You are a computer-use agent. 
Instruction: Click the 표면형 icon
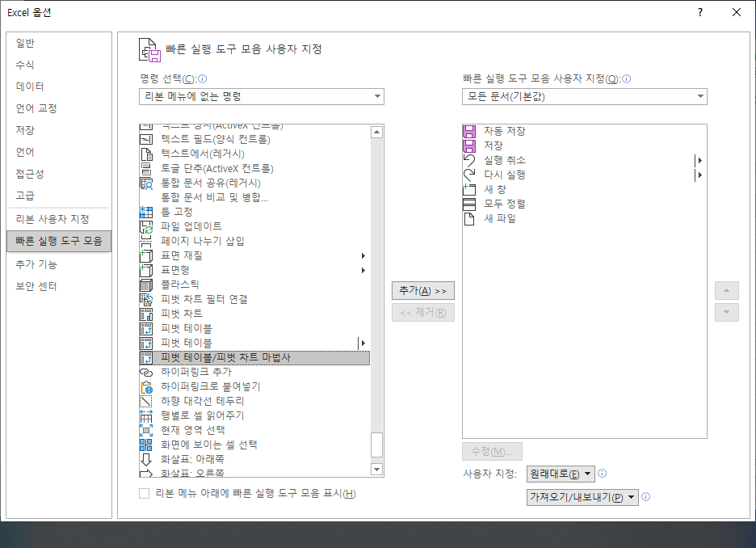(146, 270)
